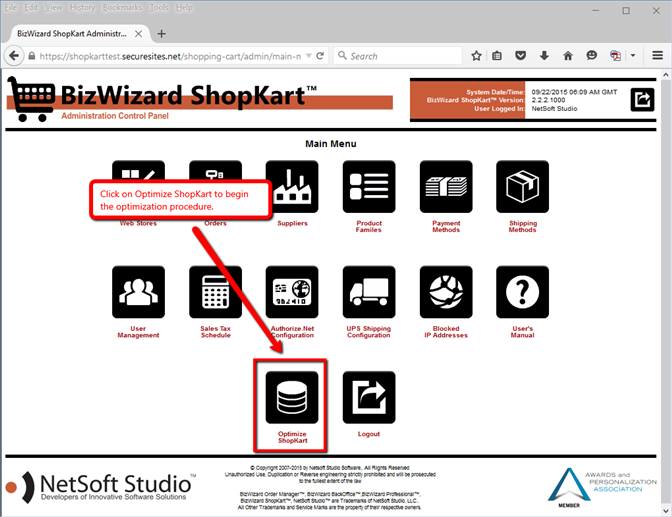Screen dimensions: 672x517
Task: Click the Blocked IP Addresses globe icon
Action: pos(445,292)
